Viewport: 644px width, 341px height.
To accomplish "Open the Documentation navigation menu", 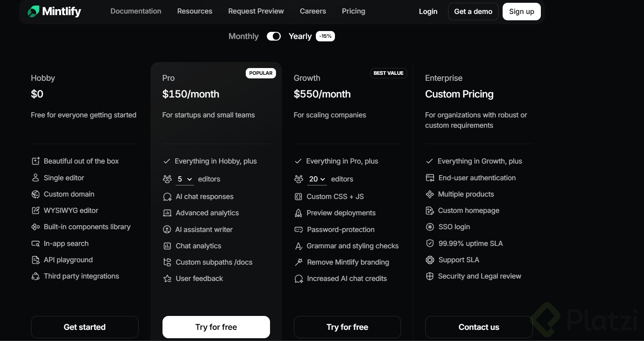I will (x=136, y=11).
